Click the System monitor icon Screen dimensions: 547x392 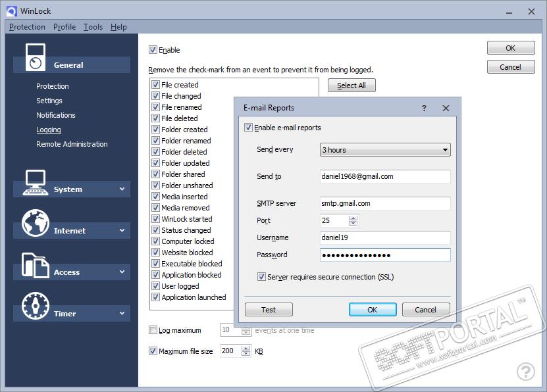pos(36,183)
